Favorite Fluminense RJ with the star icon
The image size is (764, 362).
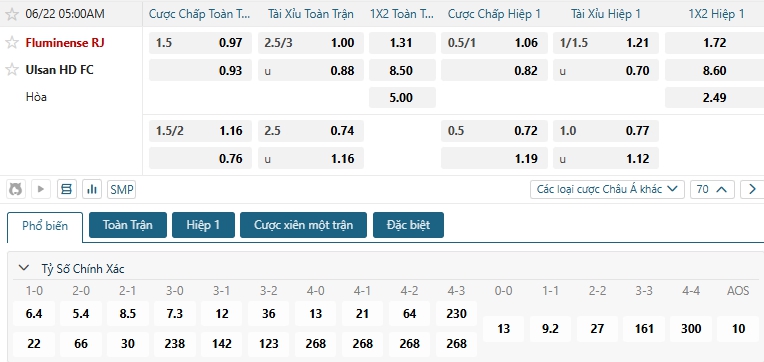(x=12, y=43)
